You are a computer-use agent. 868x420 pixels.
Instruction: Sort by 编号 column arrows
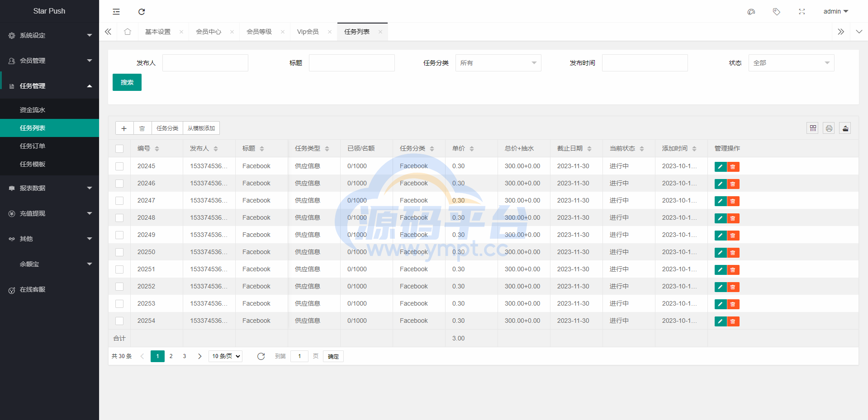[x=157, y=149]
